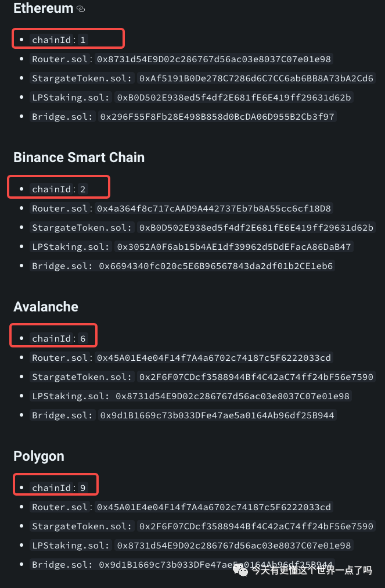
Task: Select the Ethereum chainId: 1 entry
Action: point(59,40)
